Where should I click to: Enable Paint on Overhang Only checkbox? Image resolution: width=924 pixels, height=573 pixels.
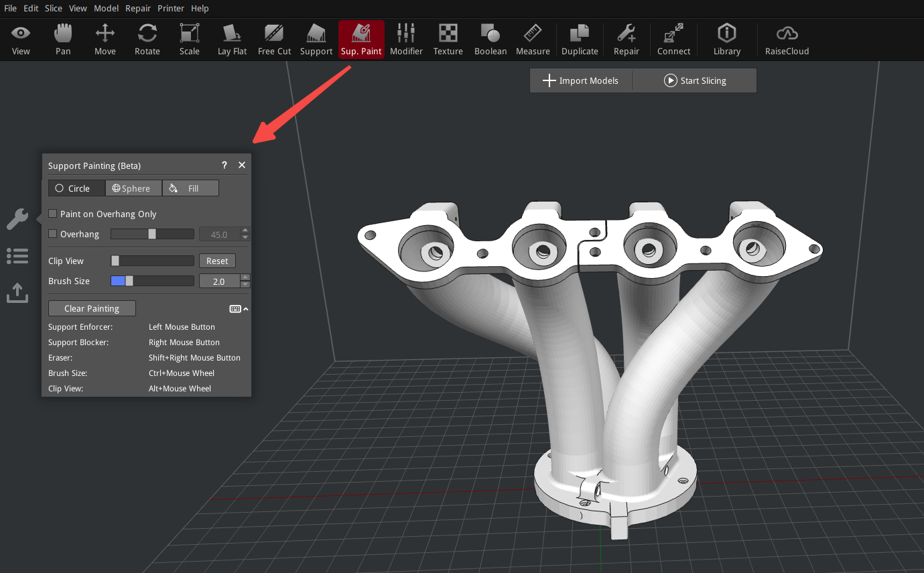click(x=53, y=214)
